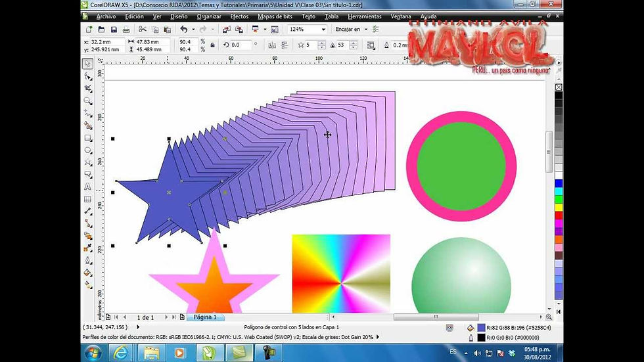Open the Efectos menu

pyautogui.click(x=239, y=16)
